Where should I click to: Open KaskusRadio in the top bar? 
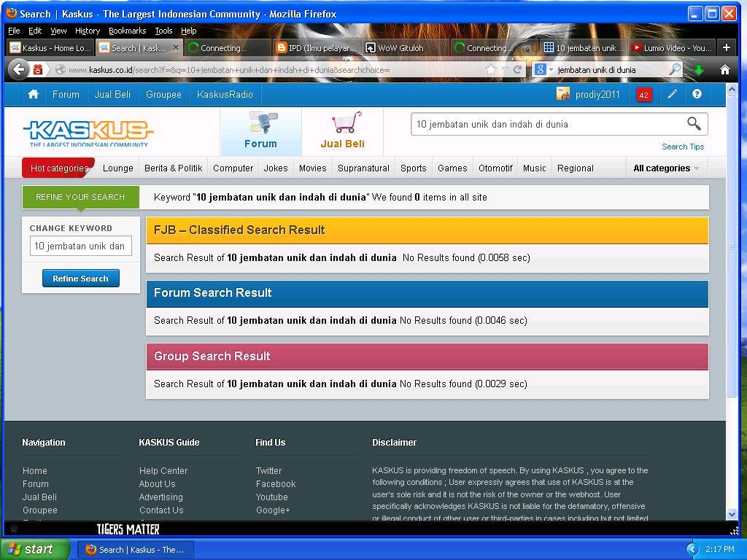coord(225,94)
